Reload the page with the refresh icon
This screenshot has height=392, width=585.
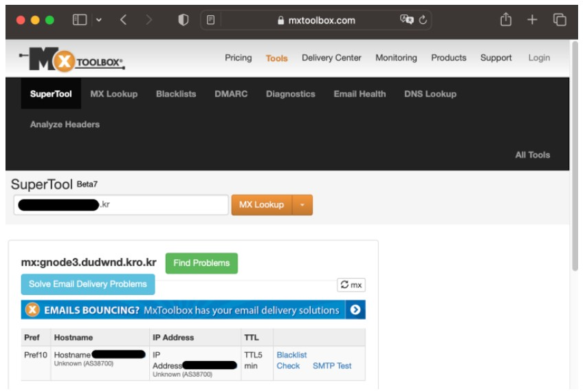coord(423,20)
